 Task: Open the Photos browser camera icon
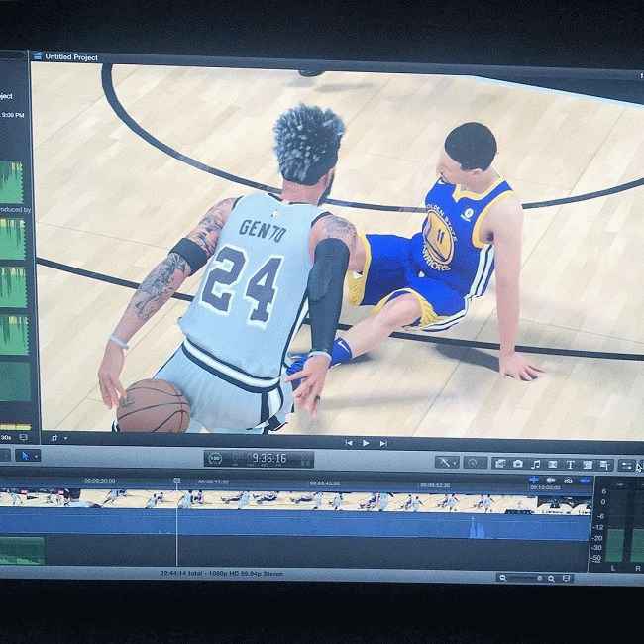click(518, 463)
